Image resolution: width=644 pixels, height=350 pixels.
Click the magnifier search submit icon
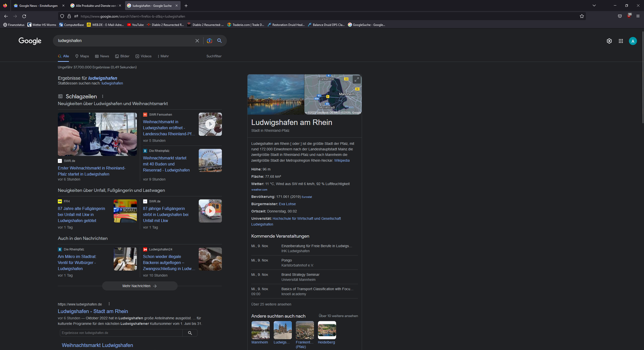click(219, 41)
